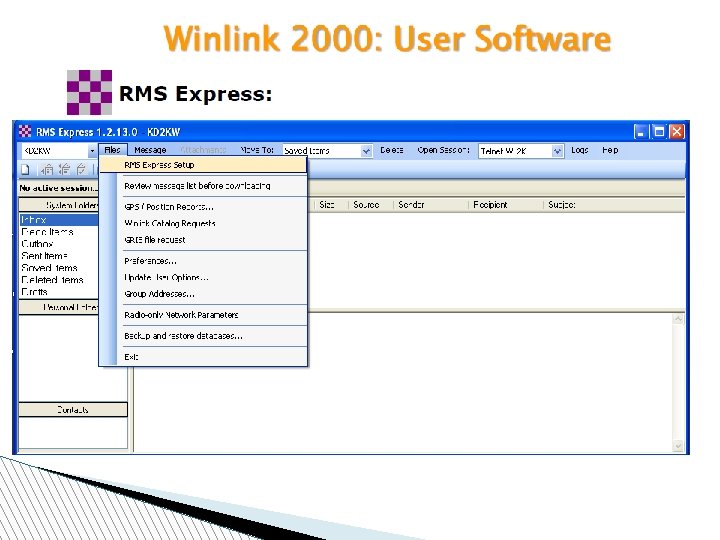Open Preferences from the Files menu
Screen dimensions: 720x540
[x=203, y=261]
